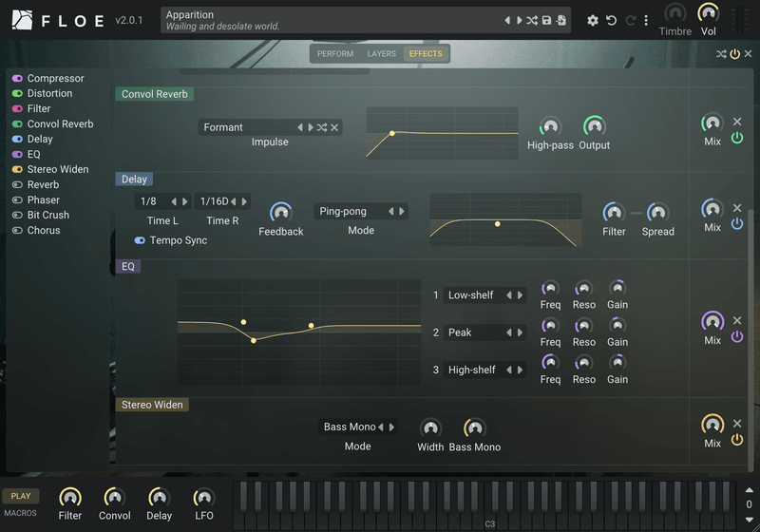
Task: Toggle Convol Reverb power icon off
Action: [737, 138]
